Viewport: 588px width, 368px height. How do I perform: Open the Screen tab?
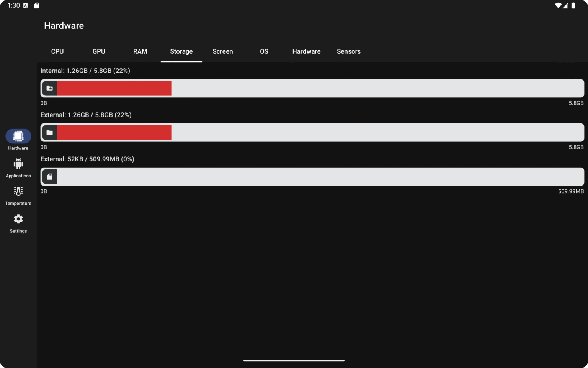[223, 51]
